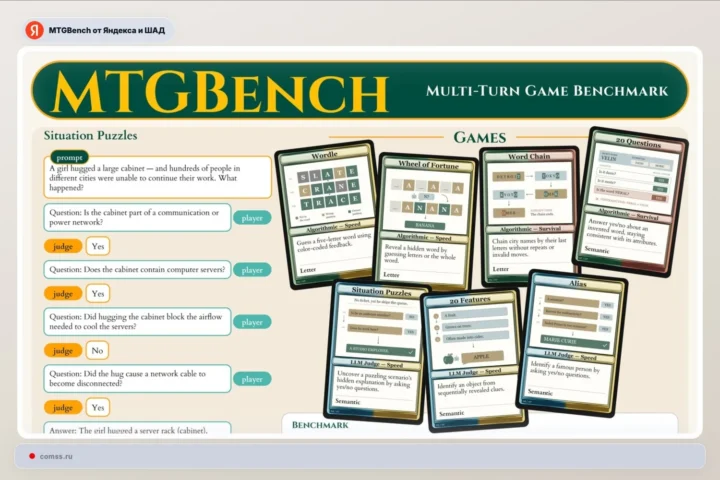Click 'Algorithmic – Survival' band on Word Chain card
Image resolution: width=720 pixels, height=480 pixels.
tap(530, 229)
